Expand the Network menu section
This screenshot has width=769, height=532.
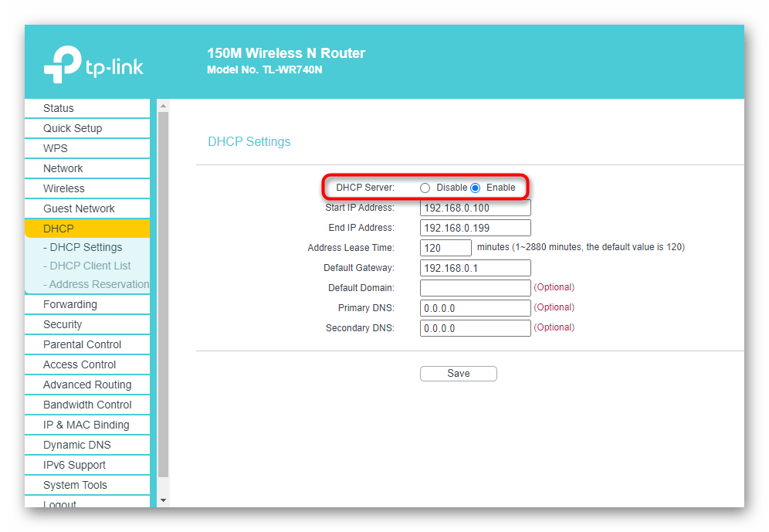click(63, 168)
